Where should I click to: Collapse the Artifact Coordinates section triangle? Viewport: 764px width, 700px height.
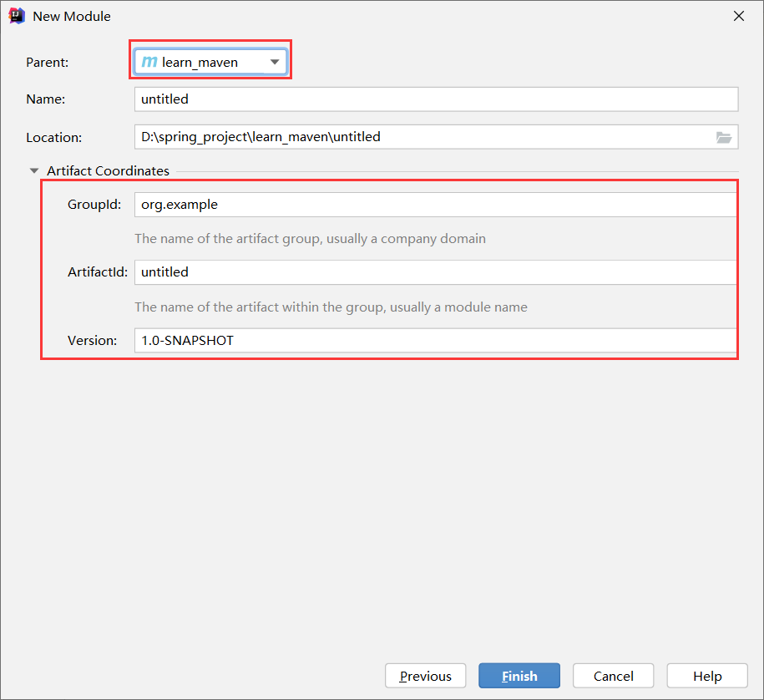pos(34,170)
